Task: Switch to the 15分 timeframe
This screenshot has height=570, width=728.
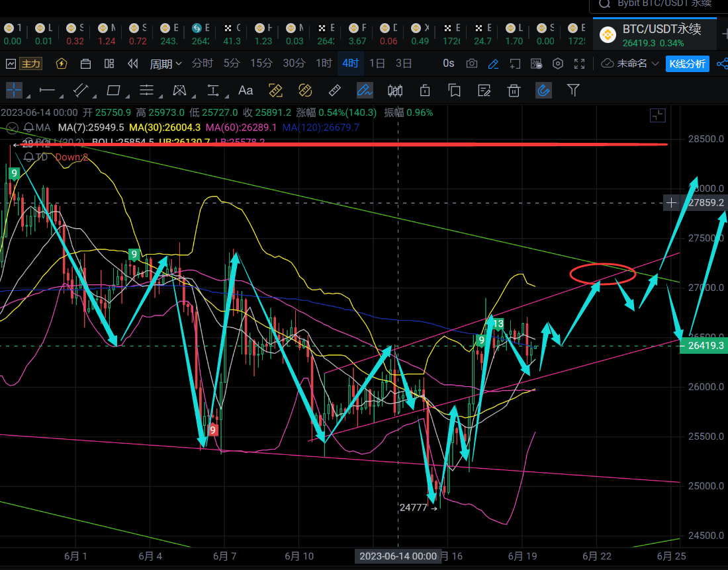Action: click(x=261, y=63)
